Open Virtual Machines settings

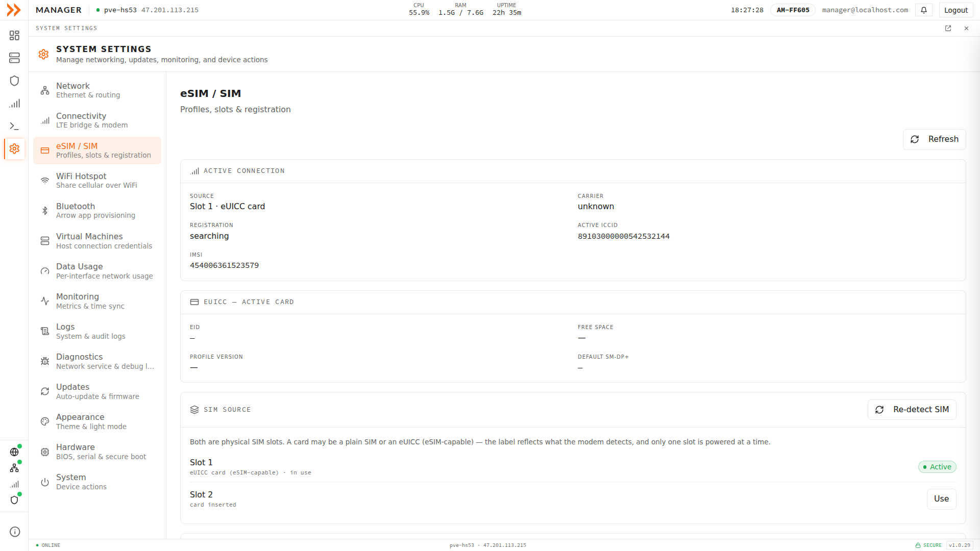click(x=97, y=241)
